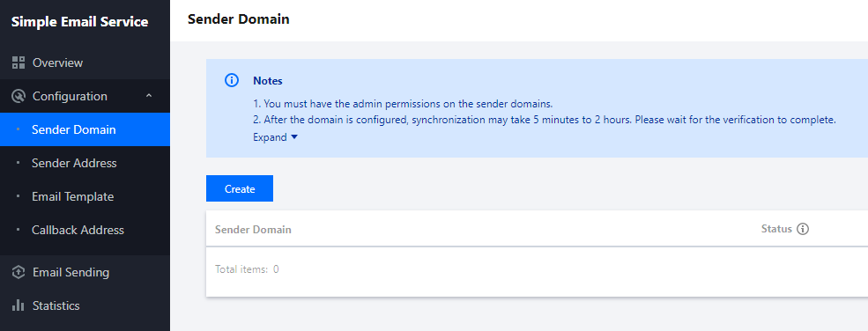Click the Sender Domain column header
This screenshot has height=331, width=868.
(253, 230)
